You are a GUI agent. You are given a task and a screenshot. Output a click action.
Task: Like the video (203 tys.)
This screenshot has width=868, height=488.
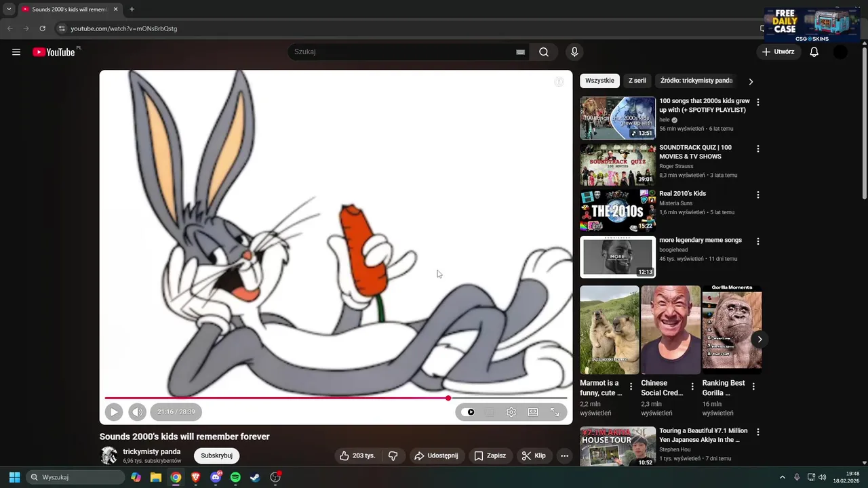(357, 455)
